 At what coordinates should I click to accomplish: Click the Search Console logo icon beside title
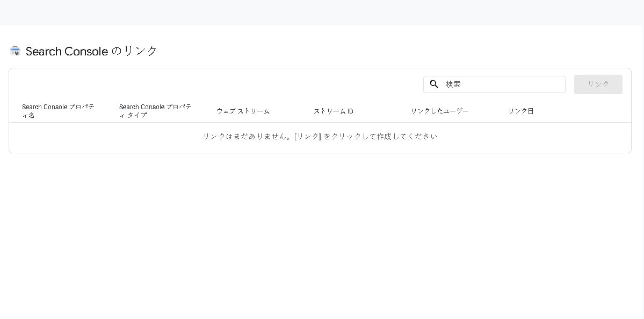click(15, 51)
